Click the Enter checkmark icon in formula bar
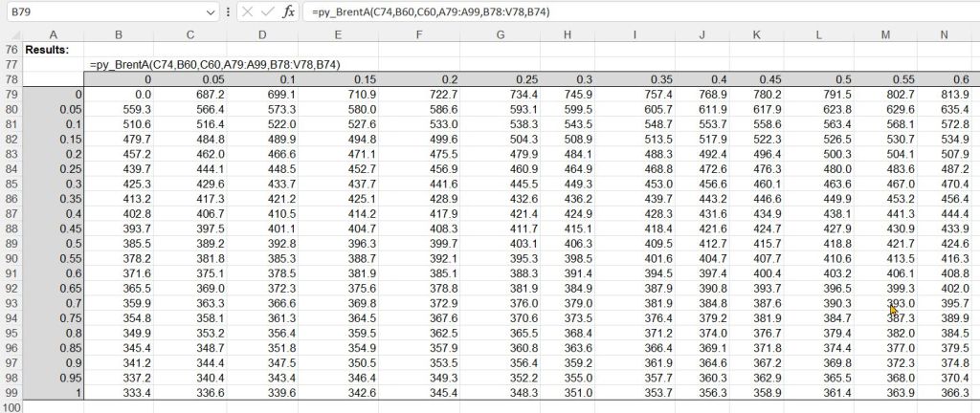Screen dimensions: 980x413 [x=267, y=12]
